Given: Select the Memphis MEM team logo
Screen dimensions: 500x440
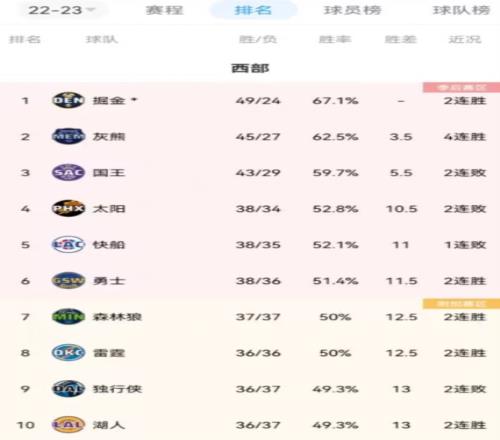Looking at the screenshot, I should pos(68,136).
